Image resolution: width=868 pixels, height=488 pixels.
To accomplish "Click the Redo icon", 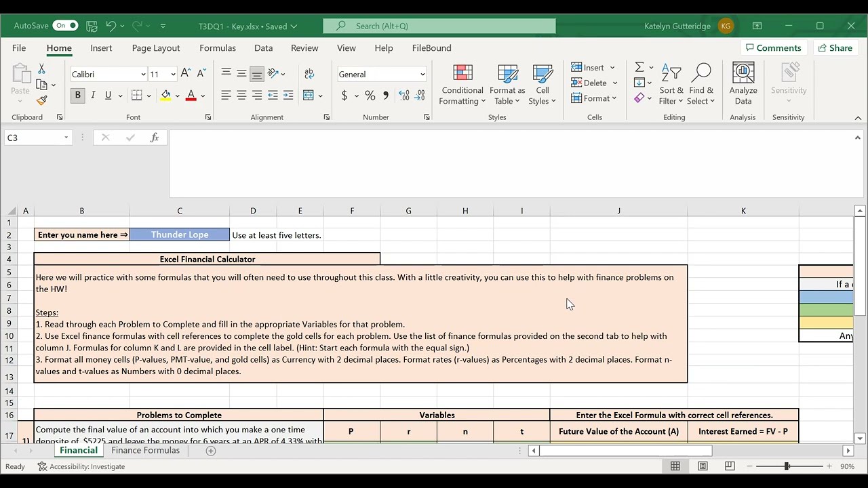I will tap(137, 26).
